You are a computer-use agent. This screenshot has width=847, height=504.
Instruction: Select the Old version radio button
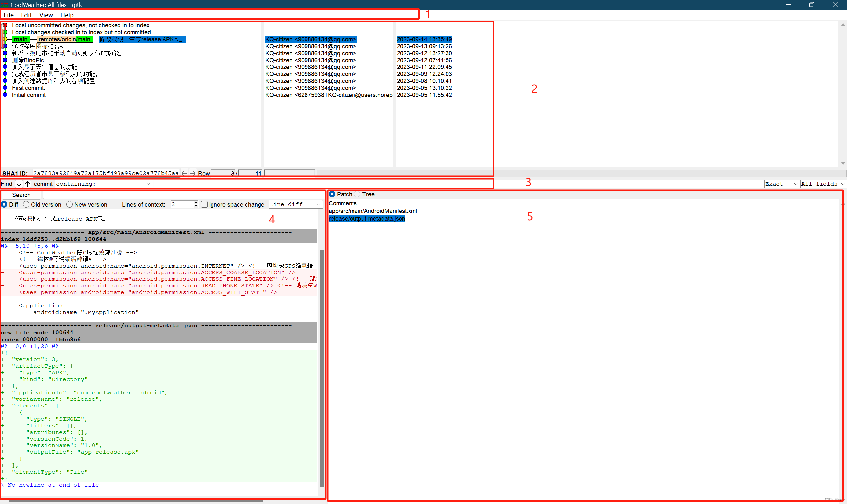pyautogui.click(x=26, y=205)
